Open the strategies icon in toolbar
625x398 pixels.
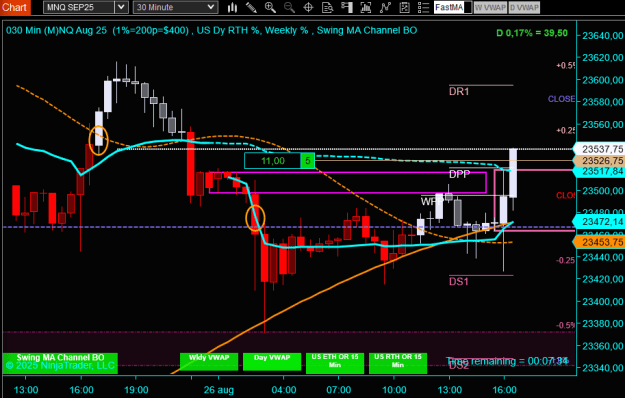(404, 7)
